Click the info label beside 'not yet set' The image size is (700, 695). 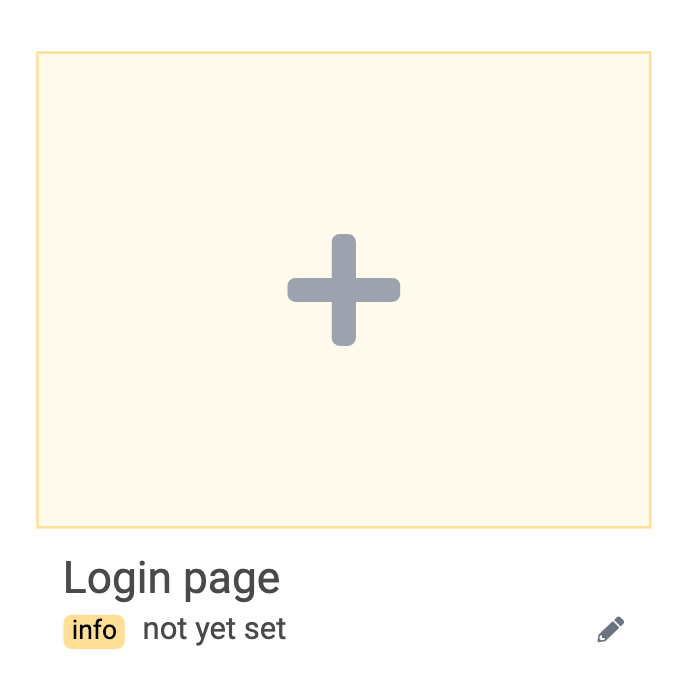94,631
